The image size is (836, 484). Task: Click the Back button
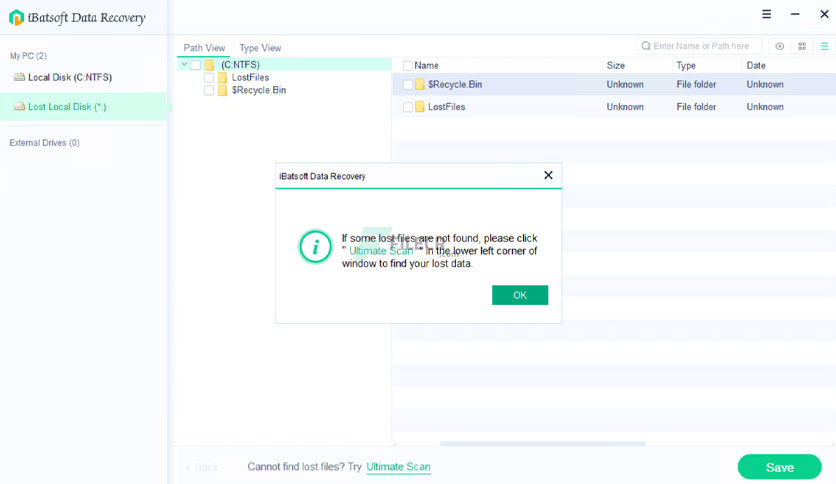[202, 467]
